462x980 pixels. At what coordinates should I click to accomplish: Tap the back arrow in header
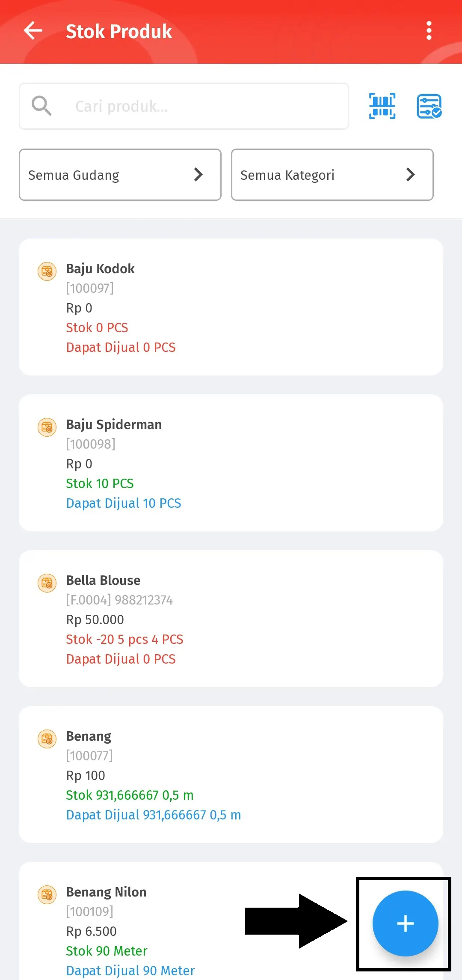33,31
